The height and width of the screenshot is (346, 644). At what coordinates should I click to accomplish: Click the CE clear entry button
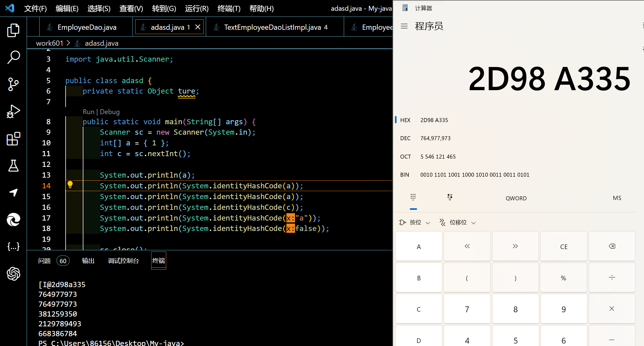pyautogui.click(x=564, y=246)
